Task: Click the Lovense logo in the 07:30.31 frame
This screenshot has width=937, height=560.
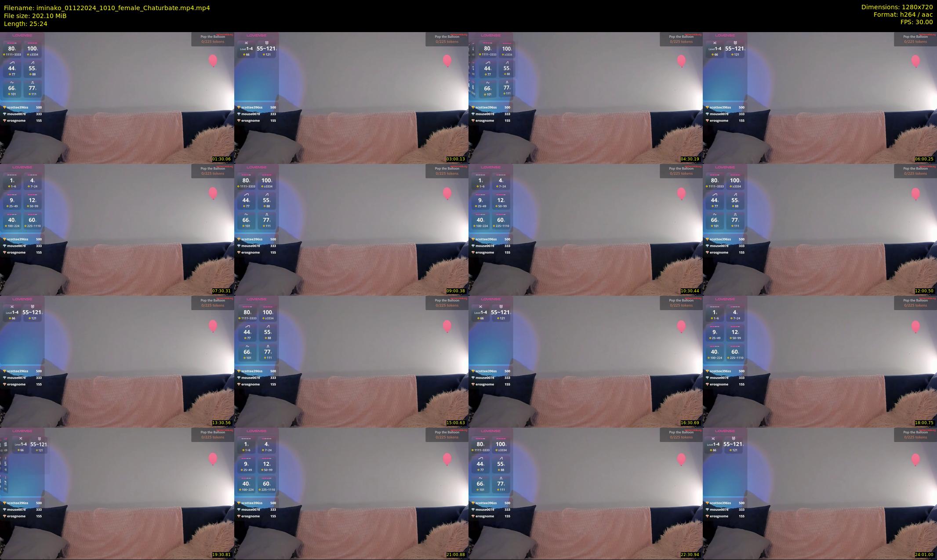Action: [22, 167]
